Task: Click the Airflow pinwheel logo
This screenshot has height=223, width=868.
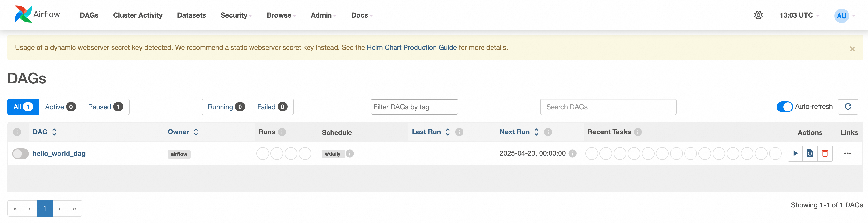Action: point(23,14)
